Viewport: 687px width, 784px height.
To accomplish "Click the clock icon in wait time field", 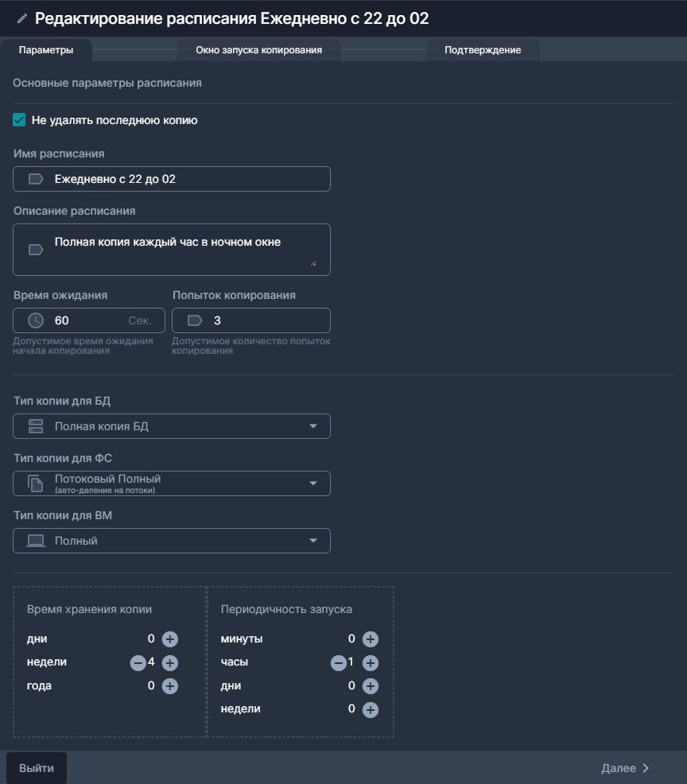I will click(x=36, y=320).
